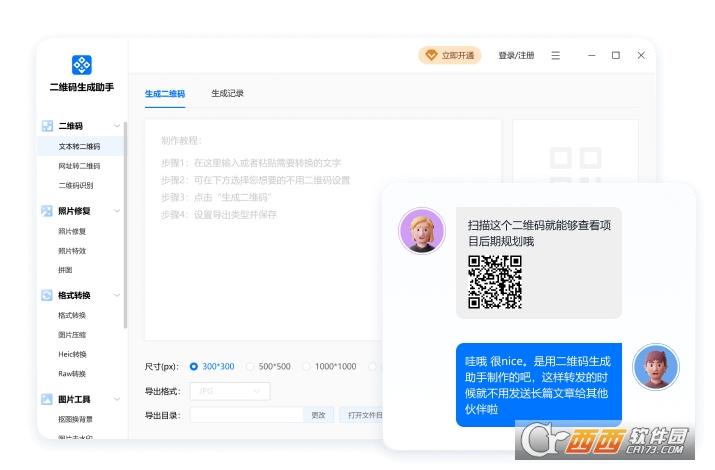This screenshot has width=715, height=470.
Task: Click the diamond VIP icon in 立即开通
Action: tap(431, 55)
